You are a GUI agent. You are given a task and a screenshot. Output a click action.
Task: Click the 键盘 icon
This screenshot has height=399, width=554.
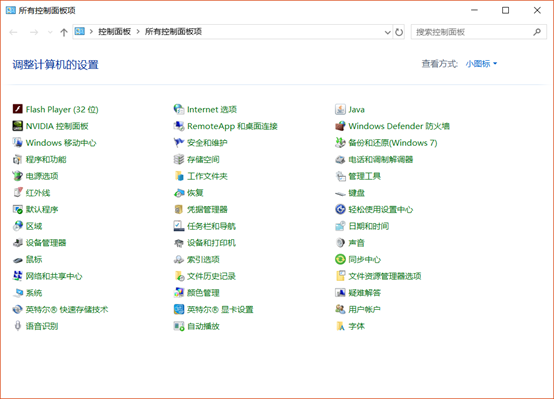pos(340,193)
